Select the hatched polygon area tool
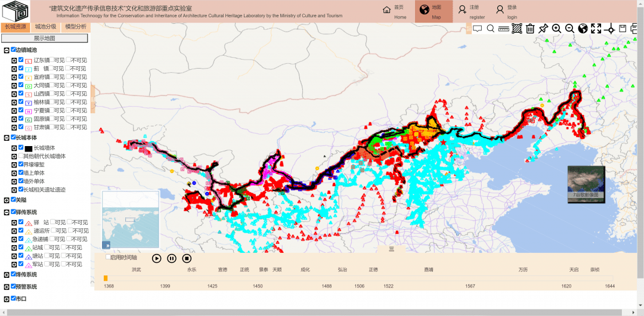The height and width of the screenshot is (316, 644). coord(517,29)
